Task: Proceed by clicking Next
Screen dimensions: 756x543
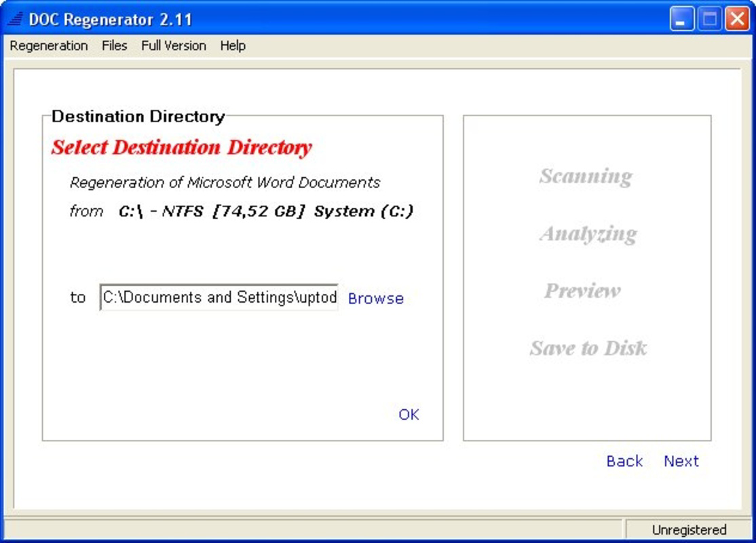Action: 681,461
